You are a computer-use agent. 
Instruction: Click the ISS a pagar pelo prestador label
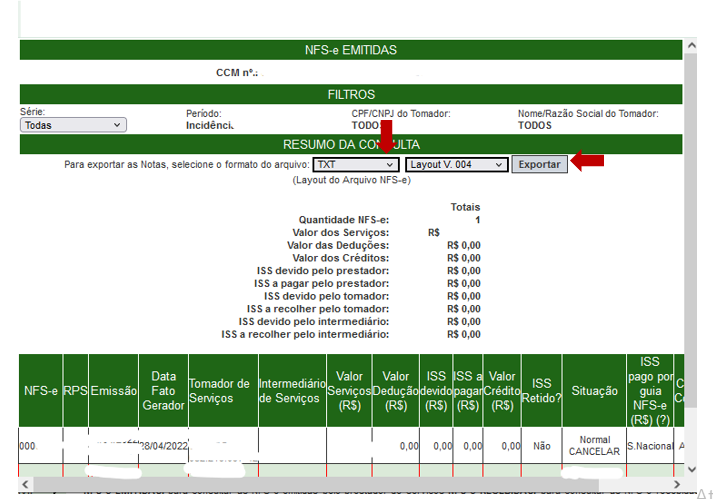pyautogui.click(x=321, y=284)
